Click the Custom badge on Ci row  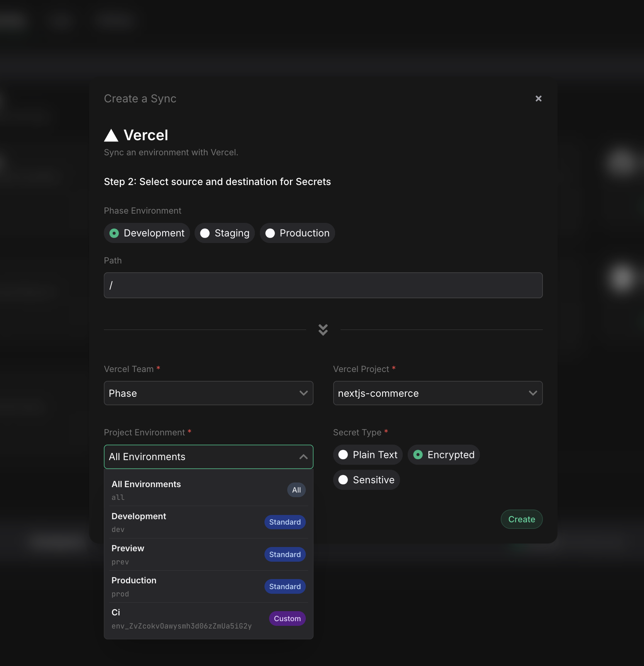tap(287, 618)
